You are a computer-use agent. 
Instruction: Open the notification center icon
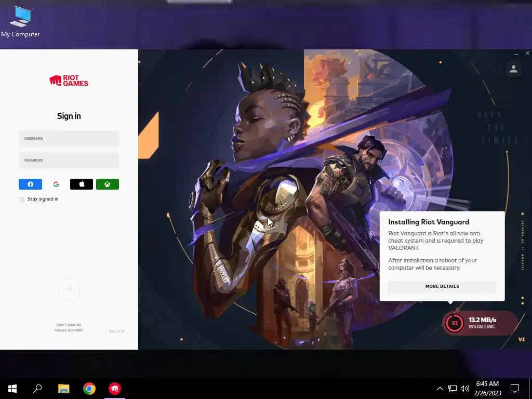pos(515,389)
